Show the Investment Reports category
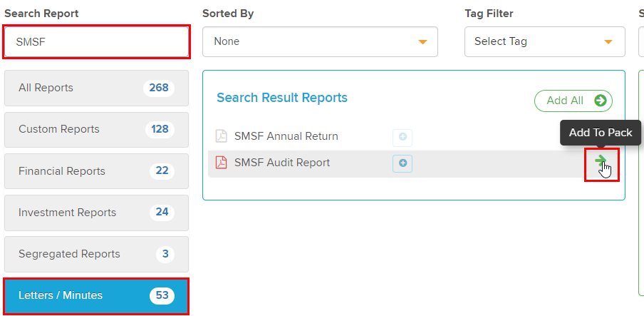Image resolution: width=644 pixels, height=316 pixels. coord(96,213)
